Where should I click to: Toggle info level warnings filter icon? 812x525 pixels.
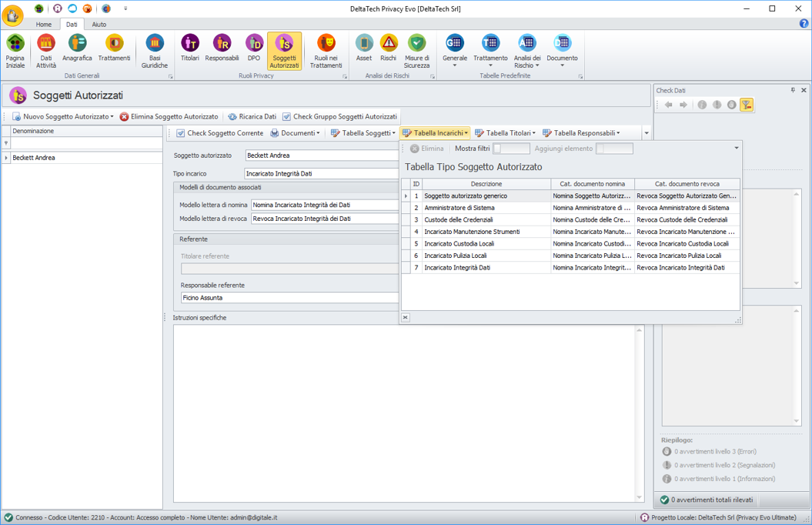pyautogui.click(x=702, y=105)
